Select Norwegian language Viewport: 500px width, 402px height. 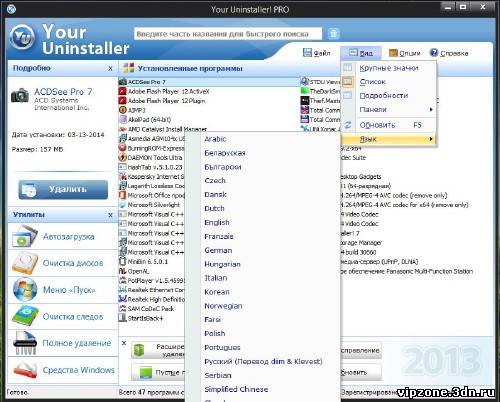(x=223, y=306)
